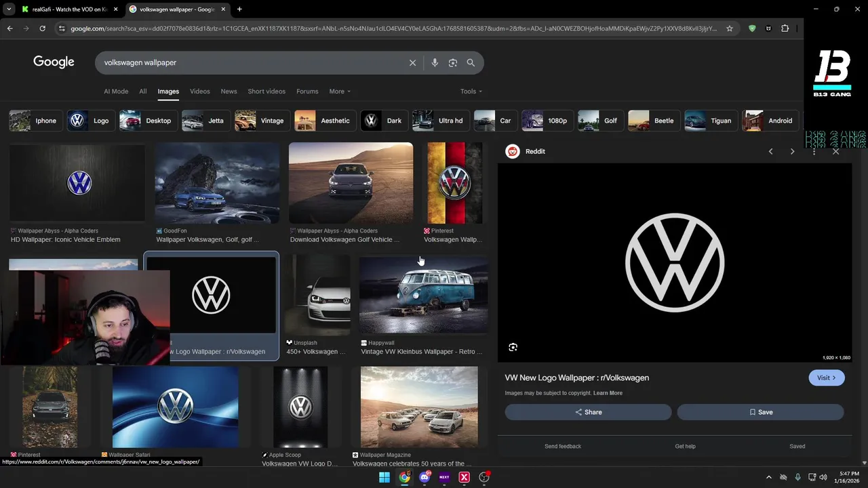
Task: Open a new browser tab
Action: pos(239,9)
